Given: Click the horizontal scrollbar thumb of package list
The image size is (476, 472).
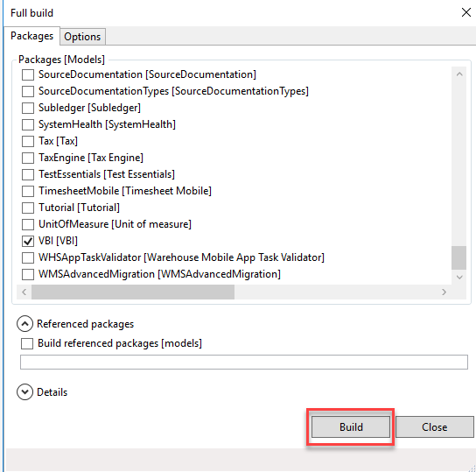Looking at the screenshot, I should (133, 292).
